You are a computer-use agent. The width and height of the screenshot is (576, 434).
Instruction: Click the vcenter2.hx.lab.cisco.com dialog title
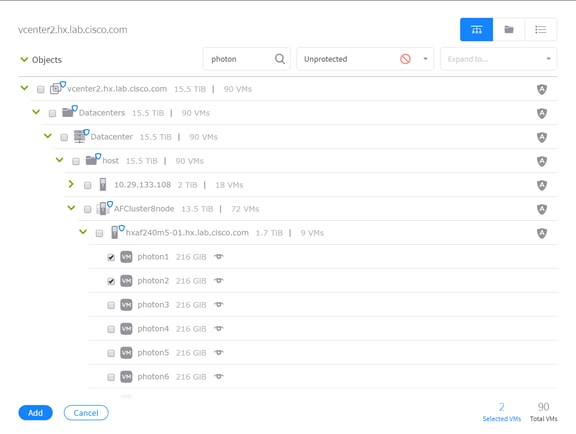(x=73, y=29)
